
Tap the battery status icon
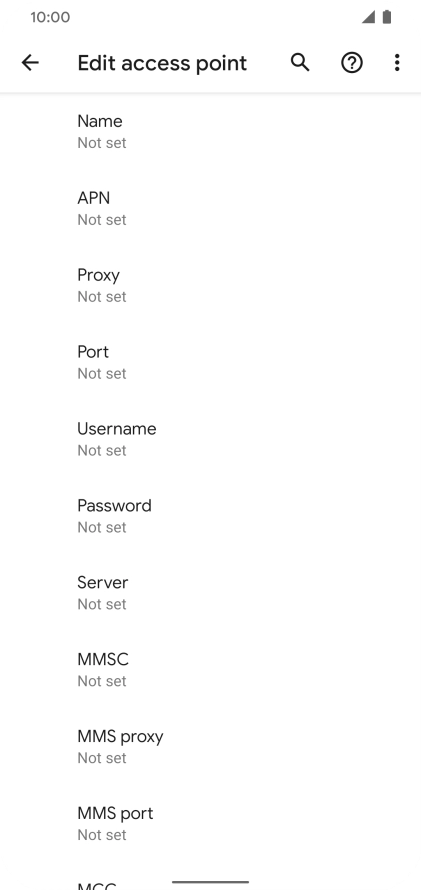click(x=387, y=17)
